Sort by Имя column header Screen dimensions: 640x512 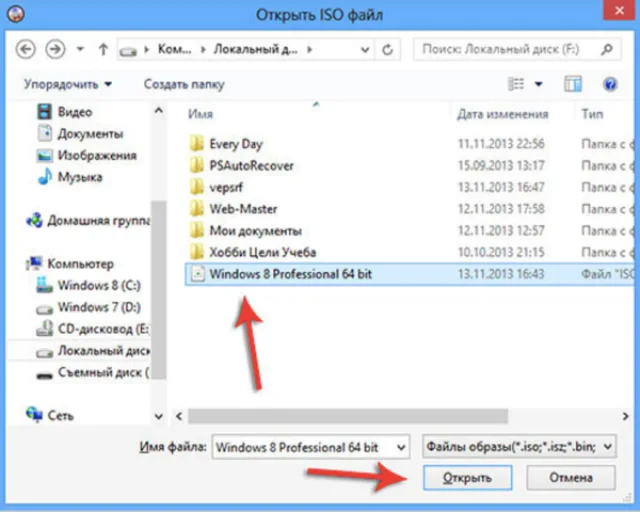[200, 114]
